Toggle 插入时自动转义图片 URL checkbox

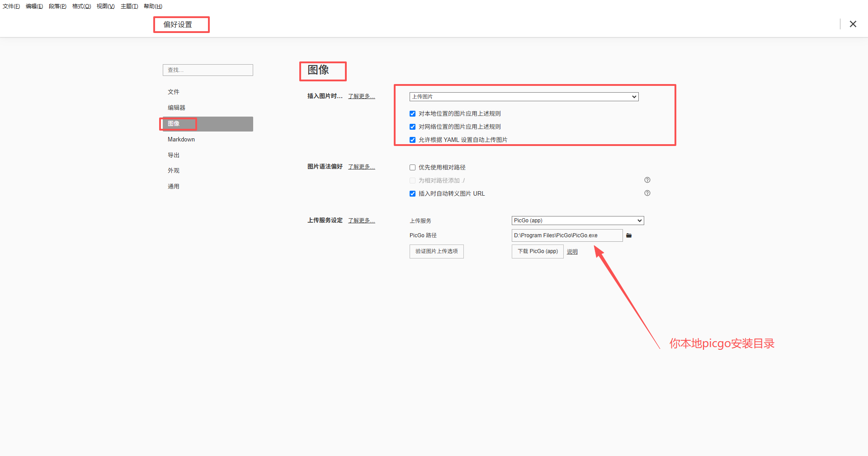412,194
